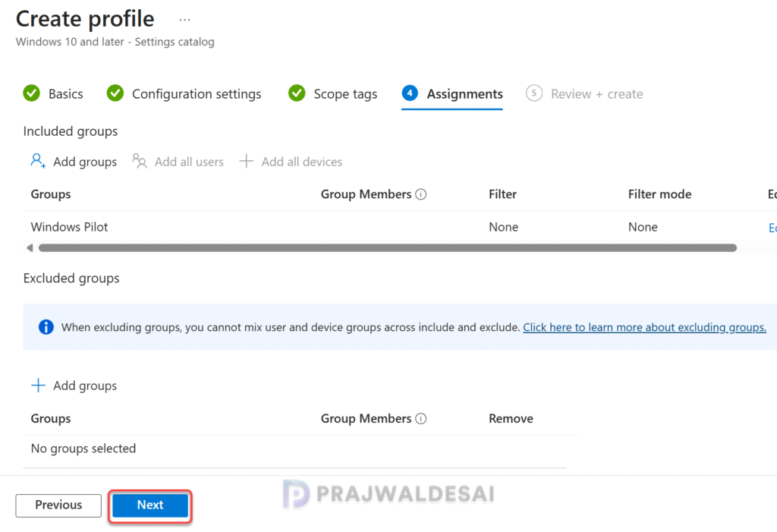Click the green check icon for Basics
The image size is (777, 532).
coord(32,93)
